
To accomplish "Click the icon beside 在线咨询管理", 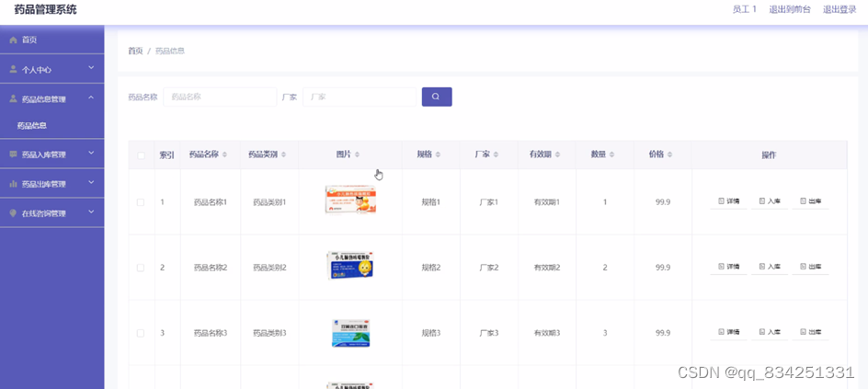I will (x=13, y=213).
